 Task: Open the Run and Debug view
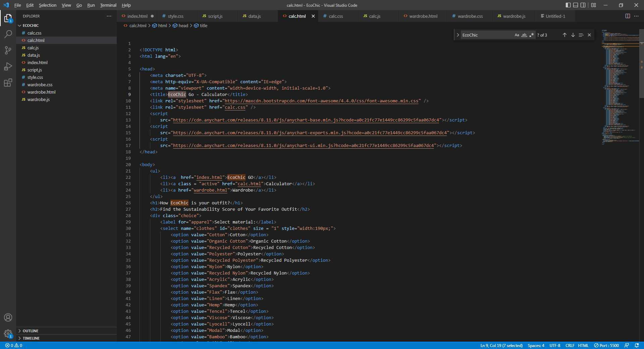pyautogui.click(x=8, y=66)
